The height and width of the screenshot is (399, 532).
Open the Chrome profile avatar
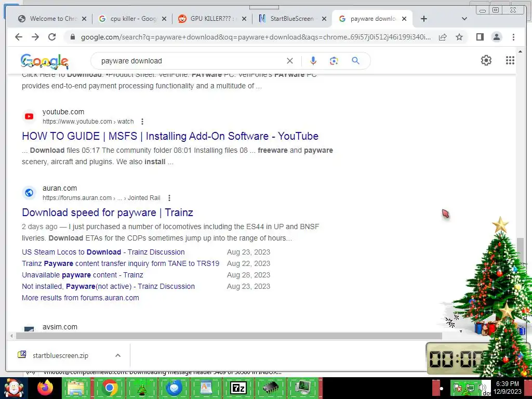496,37
